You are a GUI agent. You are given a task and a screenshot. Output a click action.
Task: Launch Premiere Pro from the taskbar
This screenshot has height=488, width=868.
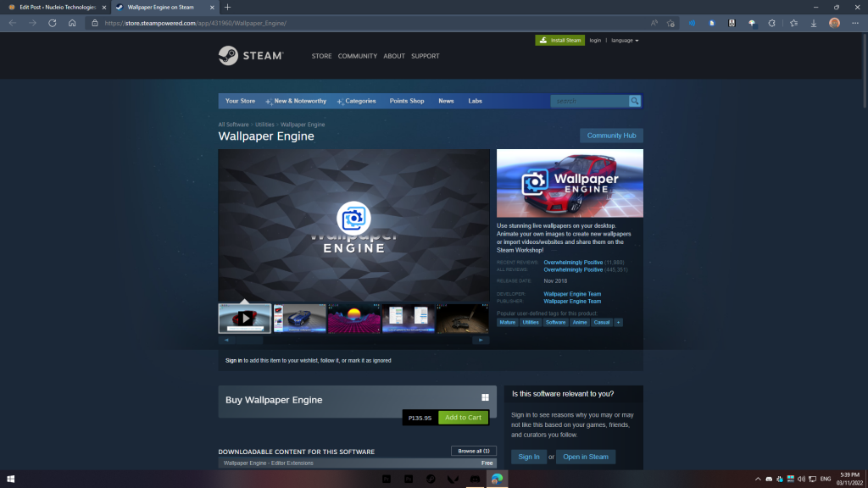(387, 480)
